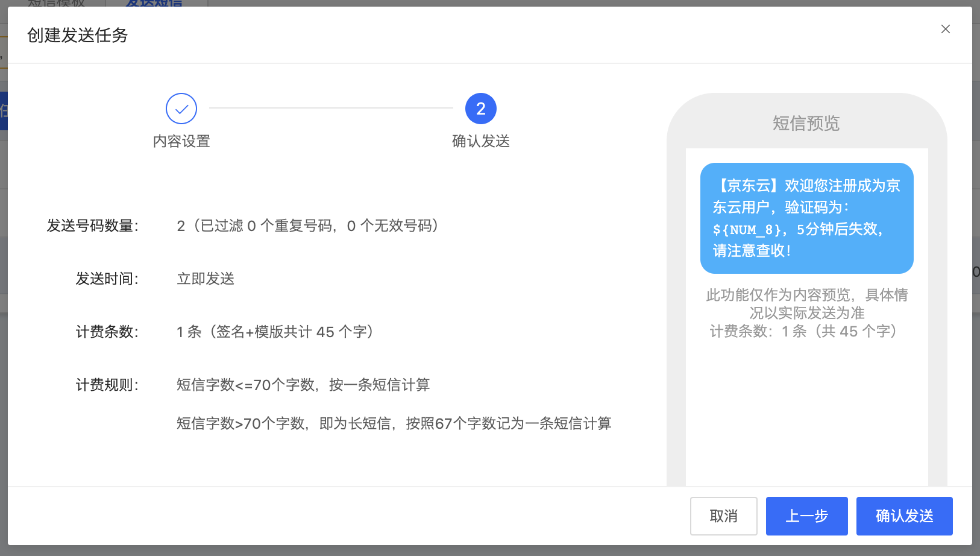Click the completed 内容设置 step checkmark icon
Screen dimensions: 980x556
[x=181, y=109]
